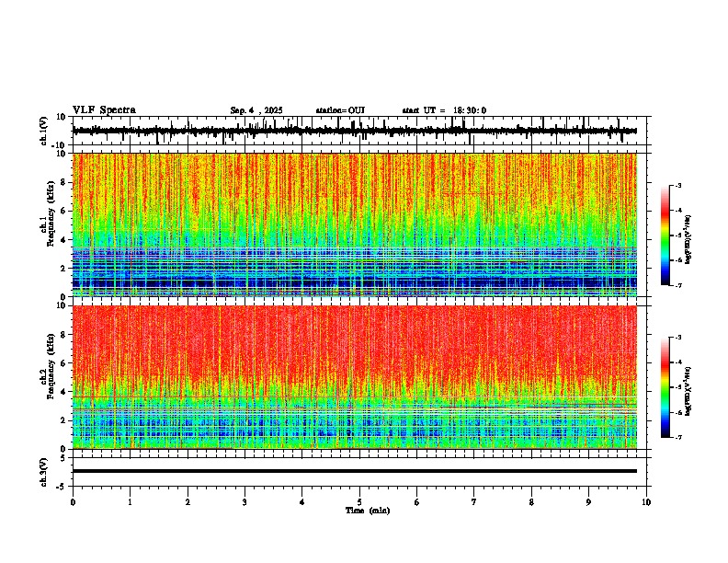Screen dimensions: 728x563
Task: Click the "-3" label on ch.1 color bar
Action: tap(678, 185)
